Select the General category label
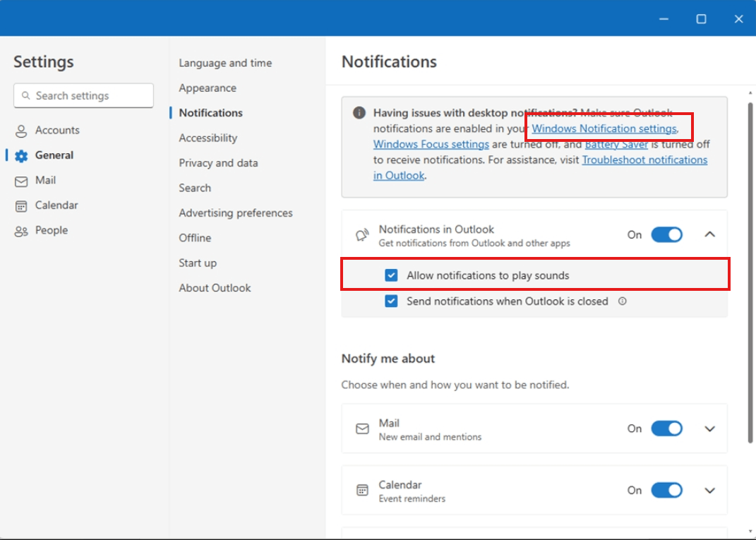 click(x=54, y=155)
